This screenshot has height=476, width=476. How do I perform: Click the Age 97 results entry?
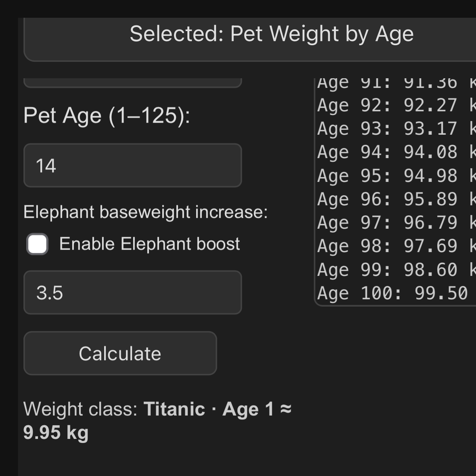point(396,222)
